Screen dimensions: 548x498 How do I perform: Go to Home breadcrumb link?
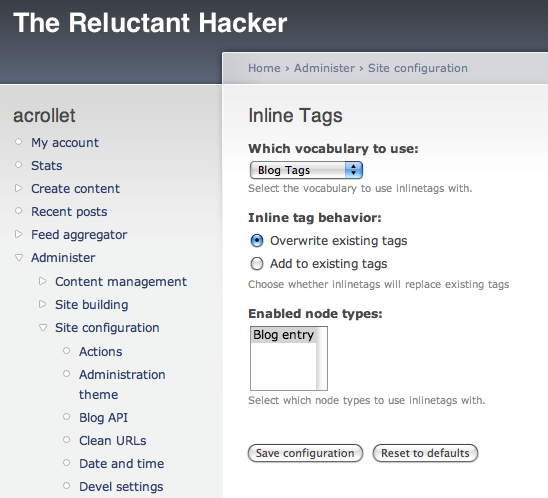(264, 68)
